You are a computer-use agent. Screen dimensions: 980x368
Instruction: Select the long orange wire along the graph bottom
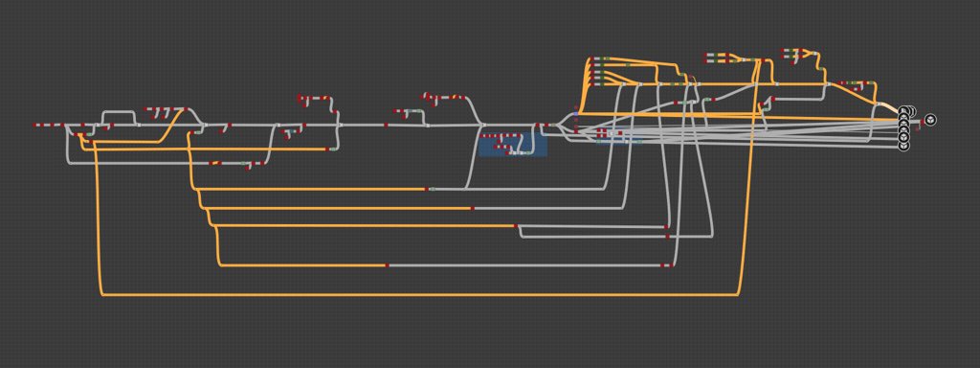[x=419, y=294]
